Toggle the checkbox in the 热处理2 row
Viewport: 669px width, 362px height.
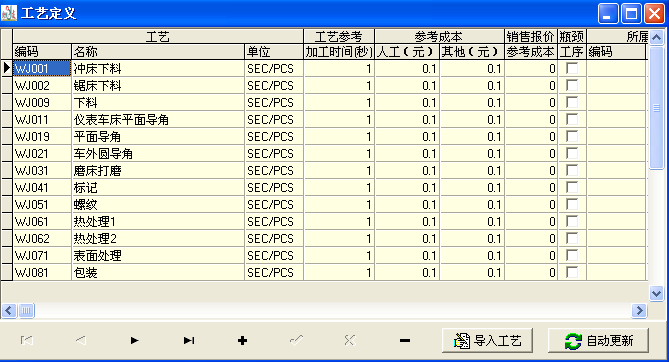tap(572, 238)
